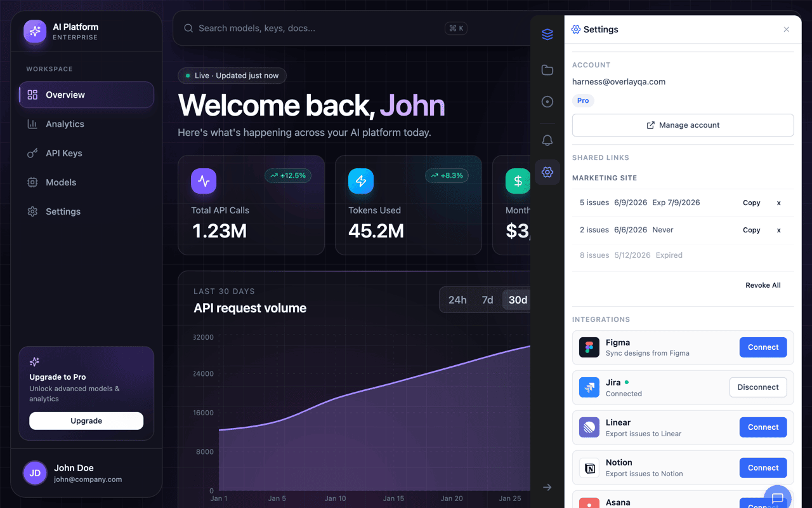Switch chart range to 24h
Screen dimensions: 812x508
coord(457,300)
